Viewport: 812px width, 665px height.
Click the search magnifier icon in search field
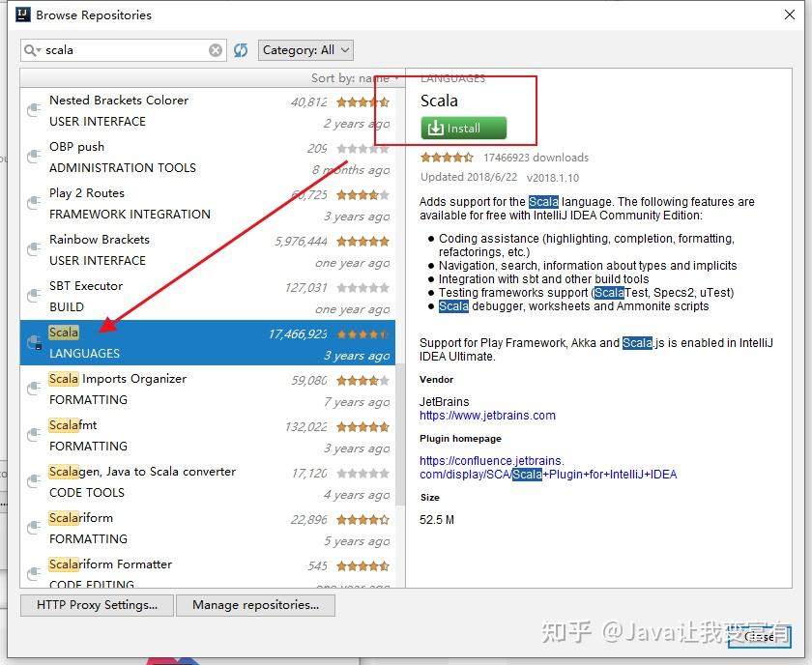32,50
